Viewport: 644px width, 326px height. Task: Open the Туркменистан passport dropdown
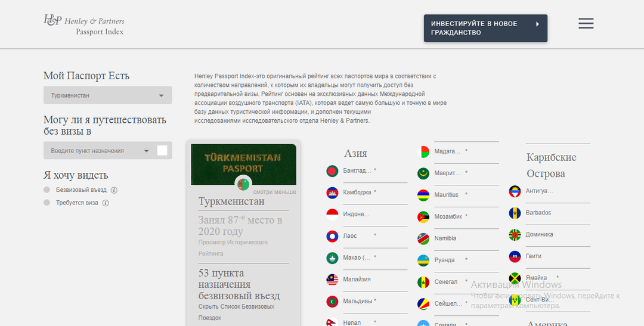pyautogui.click(x=107, y=95)
